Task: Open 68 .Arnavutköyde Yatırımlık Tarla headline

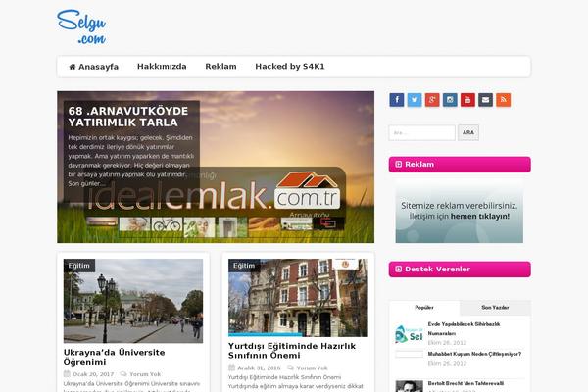Action: 127,117
